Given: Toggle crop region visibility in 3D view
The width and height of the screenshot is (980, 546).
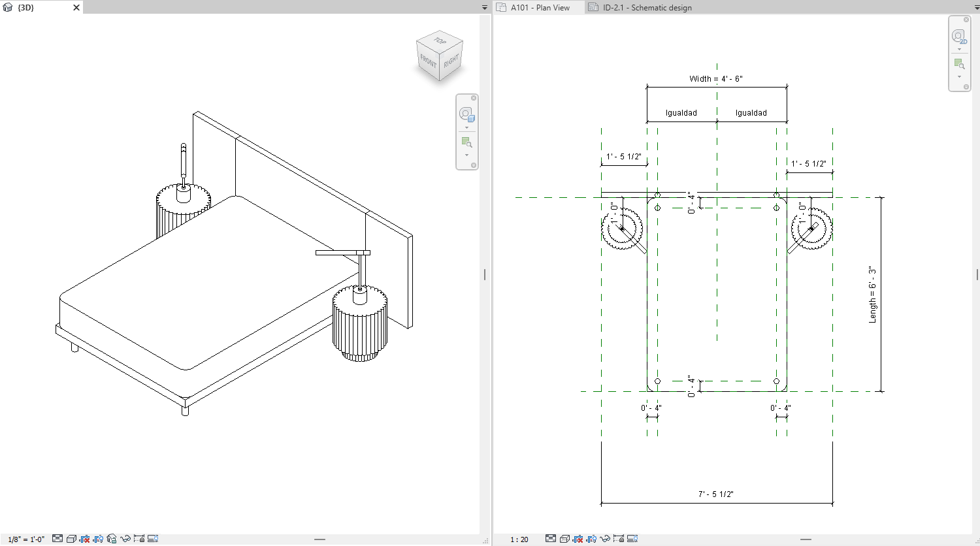Looking at the screenshot, I should tap(98, 539).
